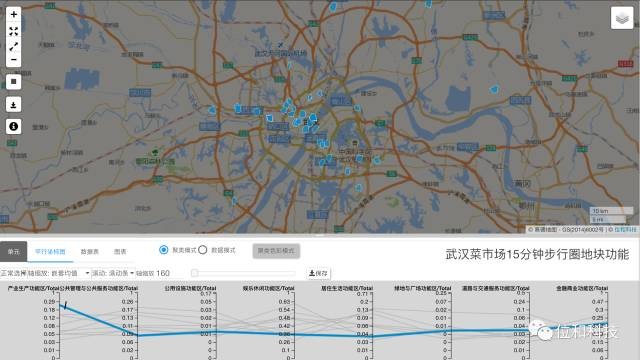Select the 聚类模式 radio button
Screen dimensions: 640x360
click(164, 250)
